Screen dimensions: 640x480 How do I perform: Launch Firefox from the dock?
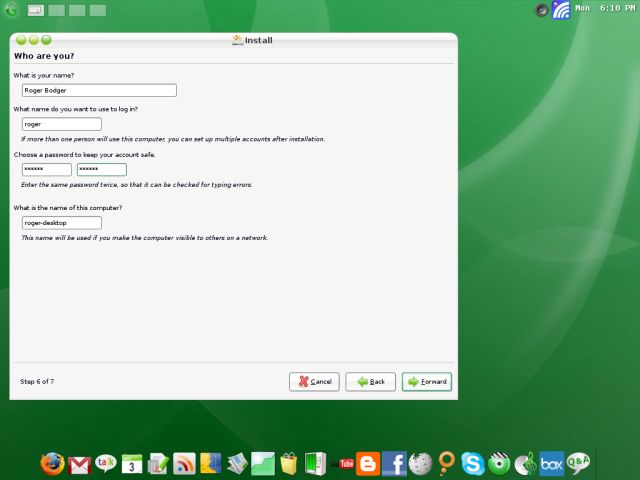coord(53,464)
